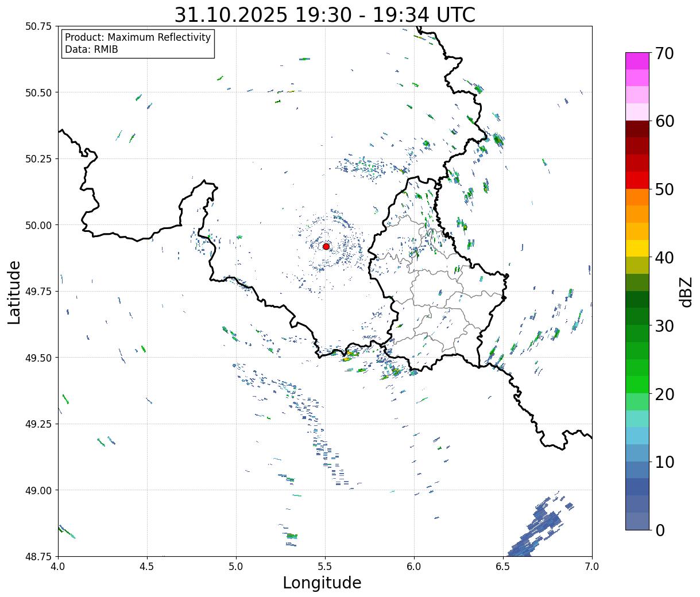Click the 50.75 latitude tick label
The width and height of the screenshot is (700, 597).
[38, 26]
